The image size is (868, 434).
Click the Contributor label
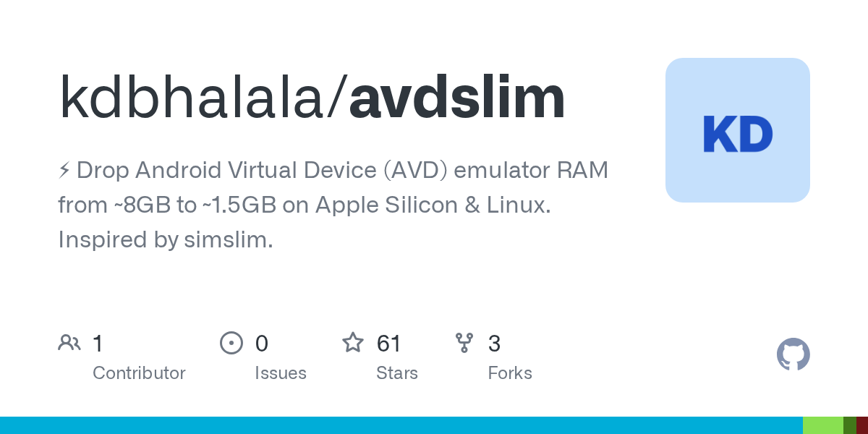click(139, 373)
